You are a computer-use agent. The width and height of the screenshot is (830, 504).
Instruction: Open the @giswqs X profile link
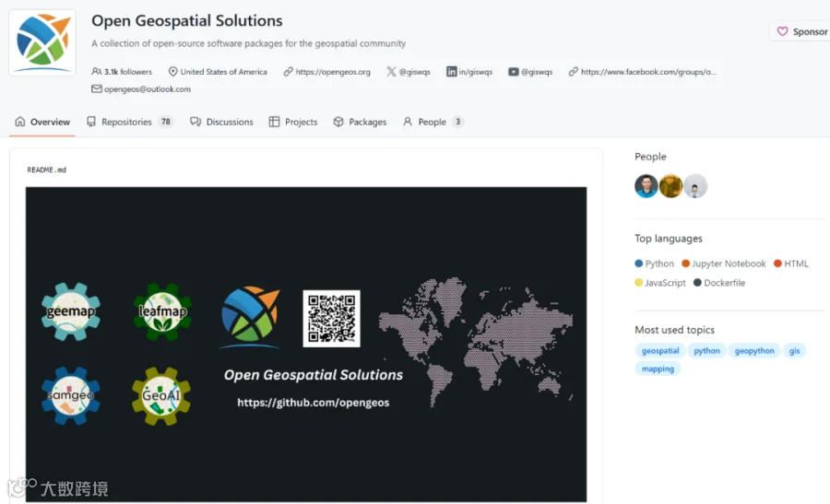[414, 71]
